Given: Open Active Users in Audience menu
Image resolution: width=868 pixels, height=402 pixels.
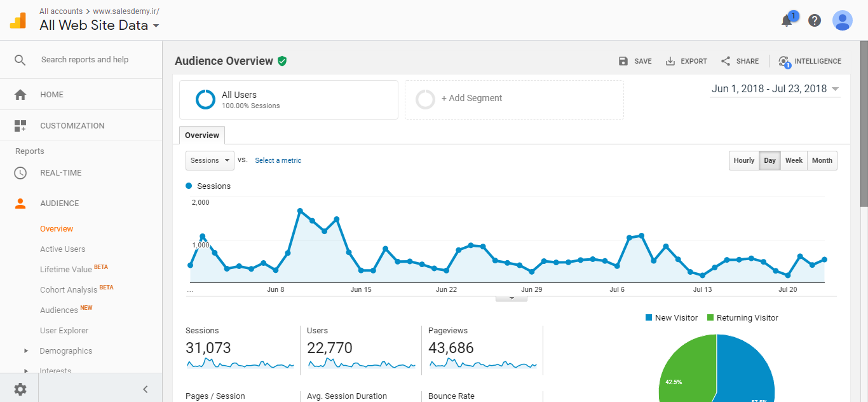Looking at the screenshot, I should (62, 249).
